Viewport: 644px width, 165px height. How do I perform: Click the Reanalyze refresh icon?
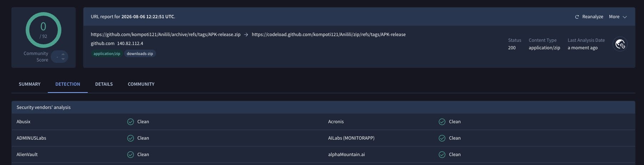point(577,17)
